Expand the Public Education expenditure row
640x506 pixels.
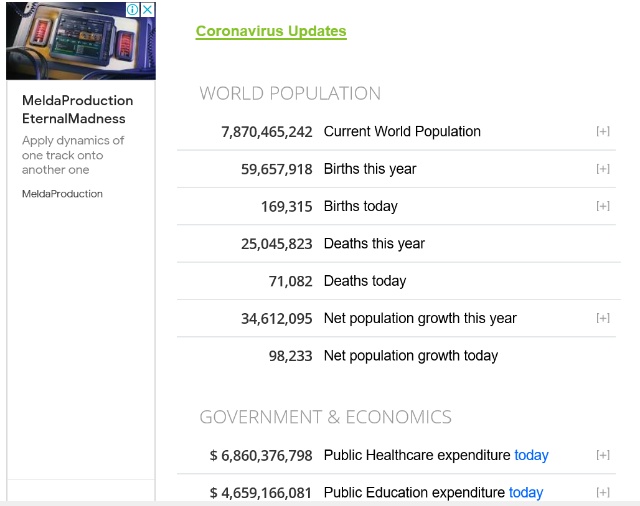click(x=602, y=492)
